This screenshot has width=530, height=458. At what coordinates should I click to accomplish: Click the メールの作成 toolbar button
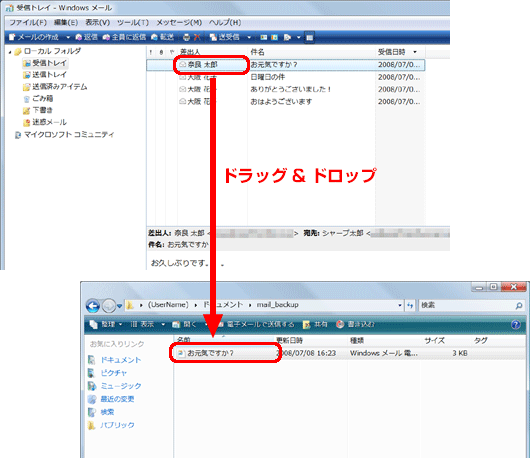tap(34, 37)
